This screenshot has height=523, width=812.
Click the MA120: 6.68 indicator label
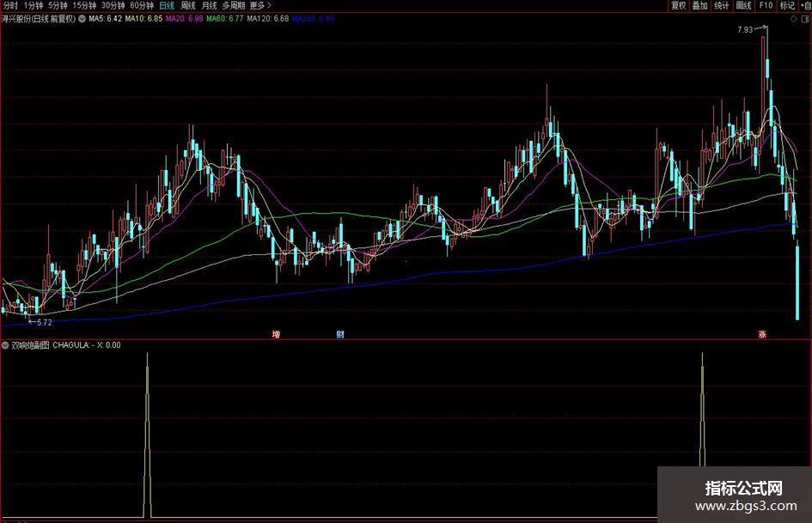(268, 19)
